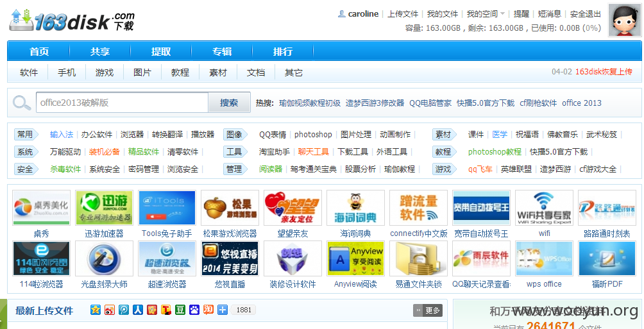Share to QQ空间 star icon
Screen dimensions: 644x329
click(x=96, y=310)
